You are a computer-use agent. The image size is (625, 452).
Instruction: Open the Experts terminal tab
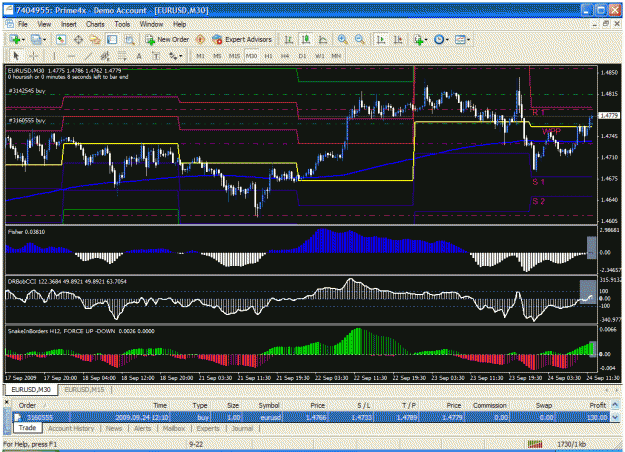208,428
